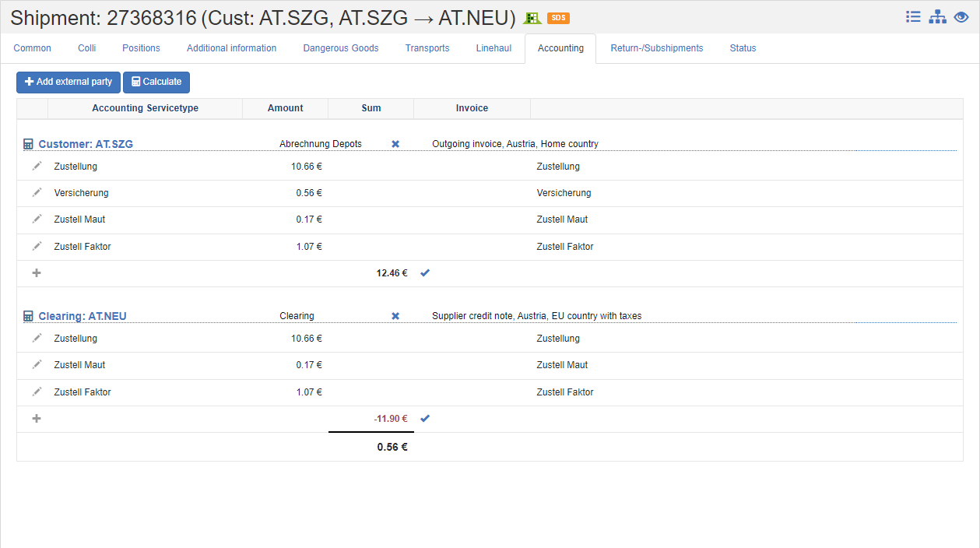Edit the Versicherung row with pencil icon
This screenshot has width=980, height=548.
coord(37,192)
